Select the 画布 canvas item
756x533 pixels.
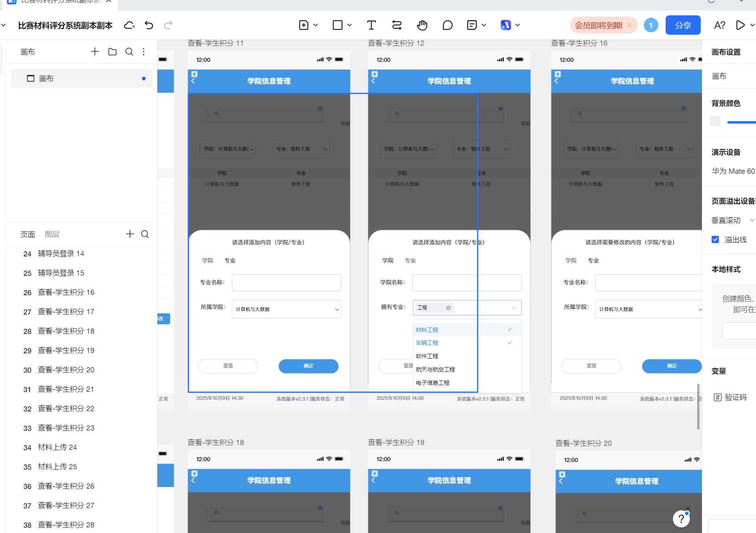(x=81, y=78)
